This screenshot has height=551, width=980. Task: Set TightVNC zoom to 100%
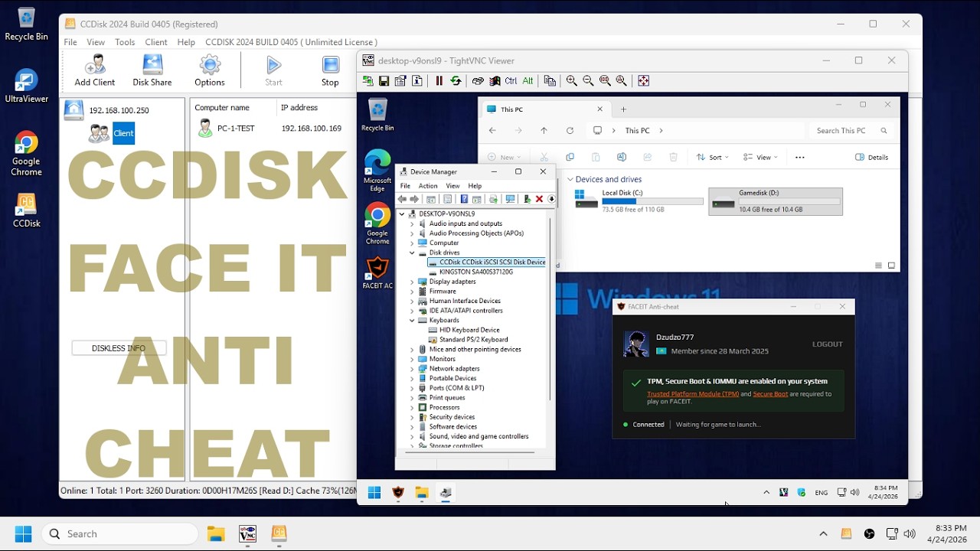coord(605,80)
